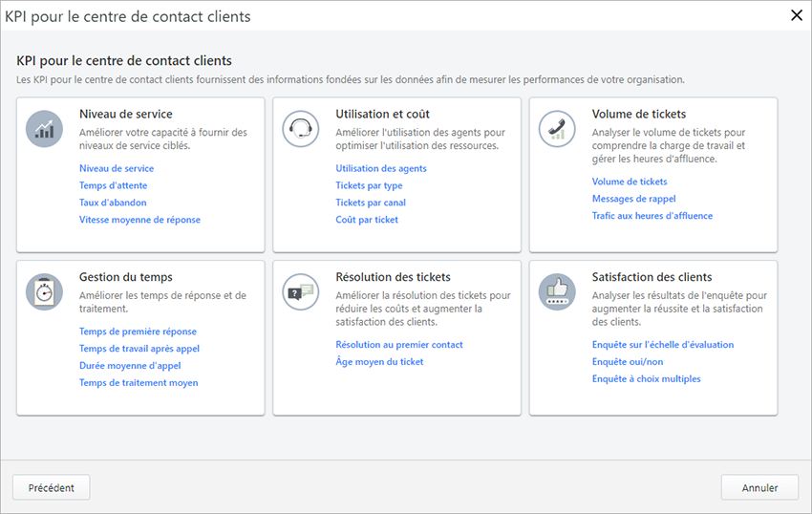Open the Durée moyenne d'appel link
This screenshot has height=514, width=812.
click(x=130, y=366)
